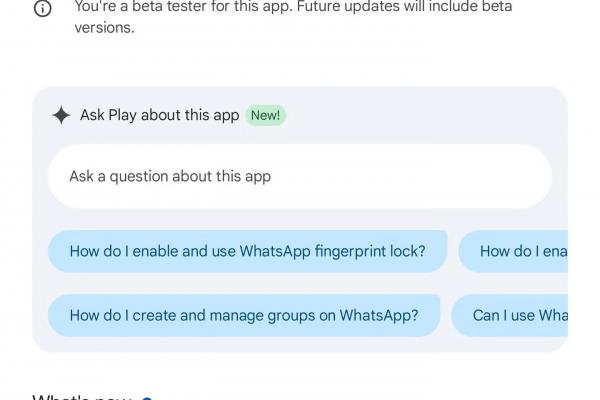Click the beta tester info icon
The image size is (600, 400).
coord(42,8)
